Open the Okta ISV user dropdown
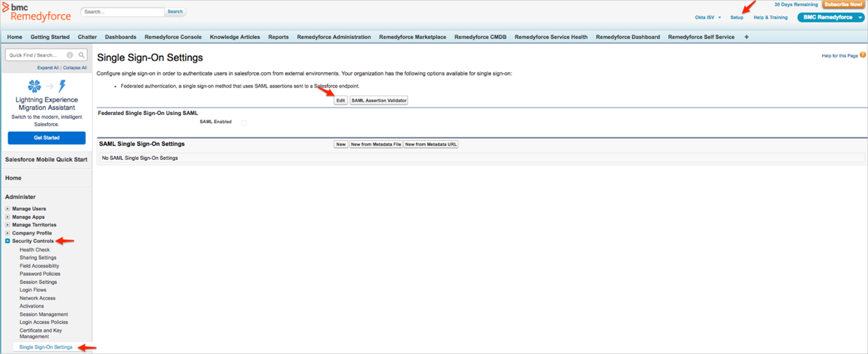 coord(708,17)
